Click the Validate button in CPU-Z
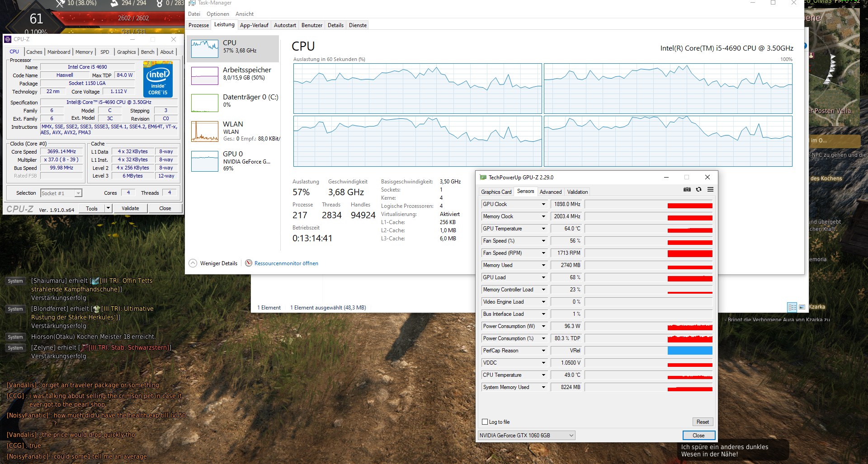Image resolution: width=868 pixels, height=464 pixels. coord(130,208)
